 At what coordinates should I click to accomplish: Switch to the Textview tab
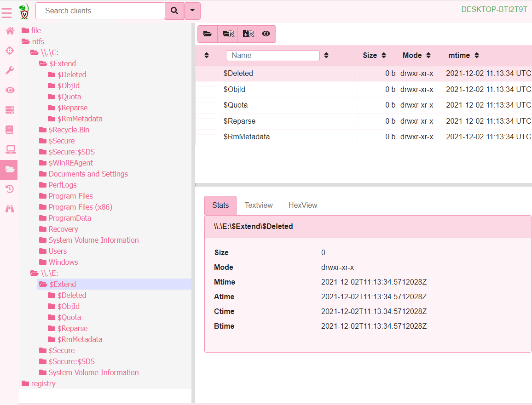(x=258, y=205)
